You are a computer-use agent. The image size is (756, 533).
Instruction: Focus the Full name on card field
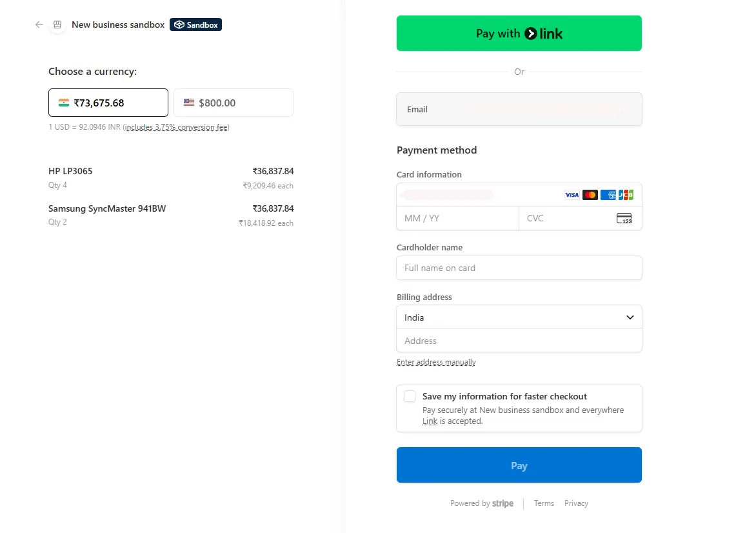519,268
